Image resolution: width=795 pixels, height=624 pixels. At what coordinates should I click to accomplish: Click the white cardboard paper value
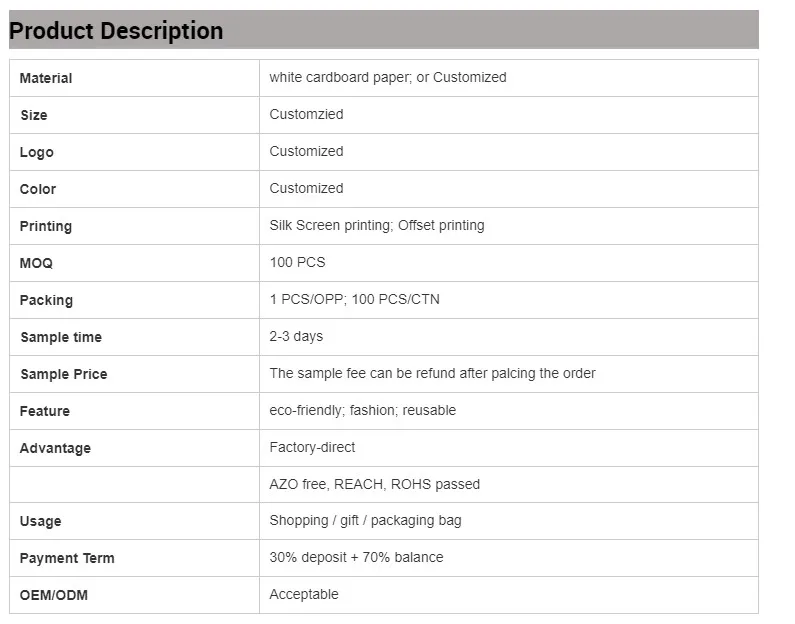point(387,77)
